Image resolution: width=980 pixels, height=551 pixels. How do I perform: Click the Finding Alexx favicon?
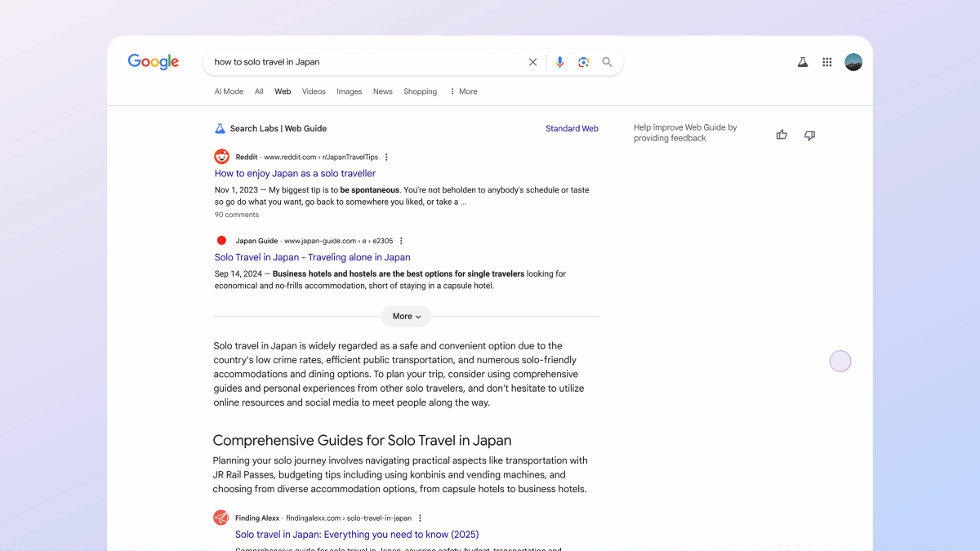220,518
